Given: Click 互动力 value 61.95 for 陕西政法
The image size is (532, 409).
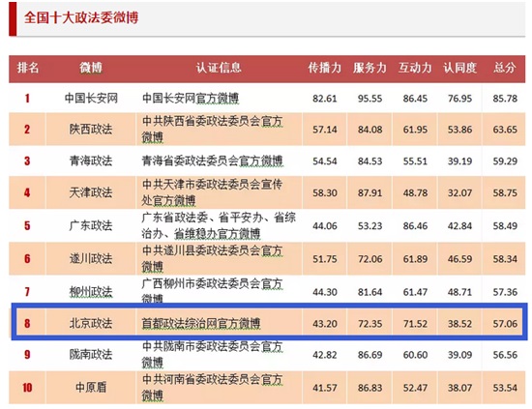Looking at the screenshot, I should pyautogui.click(x=415, y=130).
